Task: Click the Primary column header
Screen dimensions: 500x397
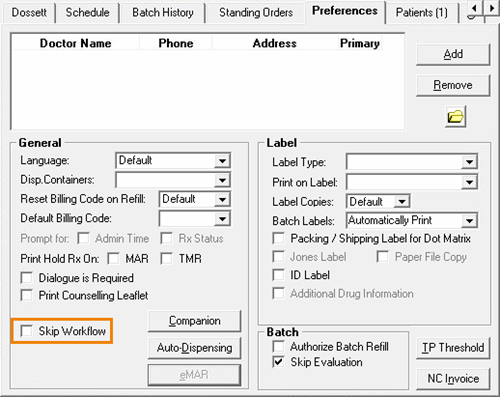Action: tap(360, 43)
